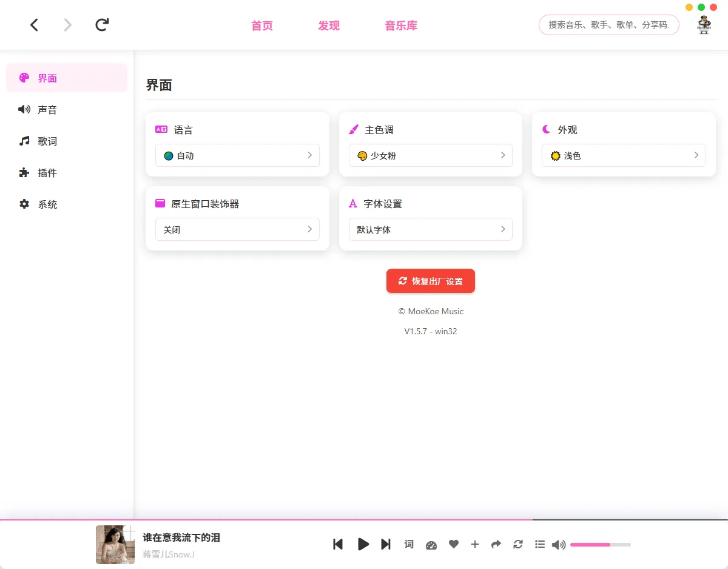Favorite the song with heart icon
728x569 pixels.
[453, 544]
